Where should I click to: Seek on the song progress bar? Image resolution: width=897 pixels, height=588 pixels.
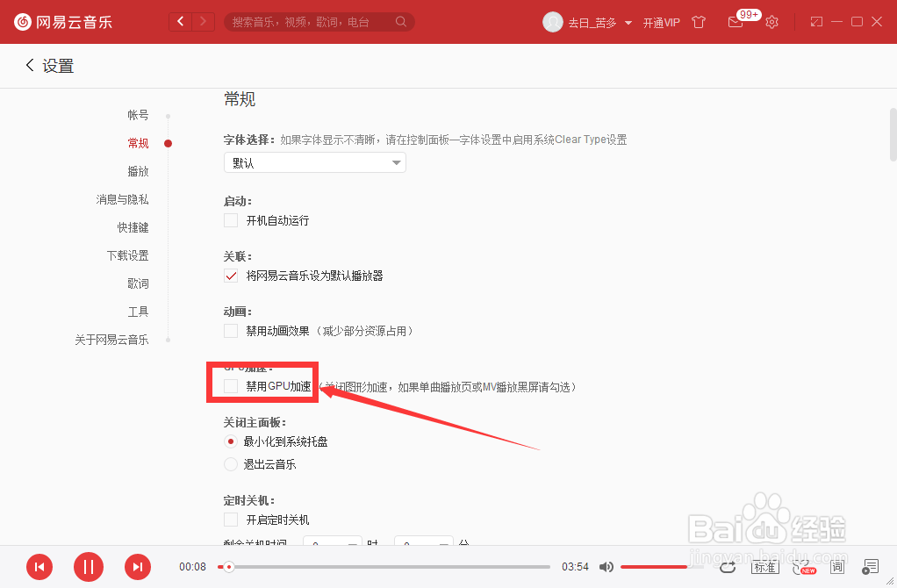pyautogui.click(x=384, y=567)
